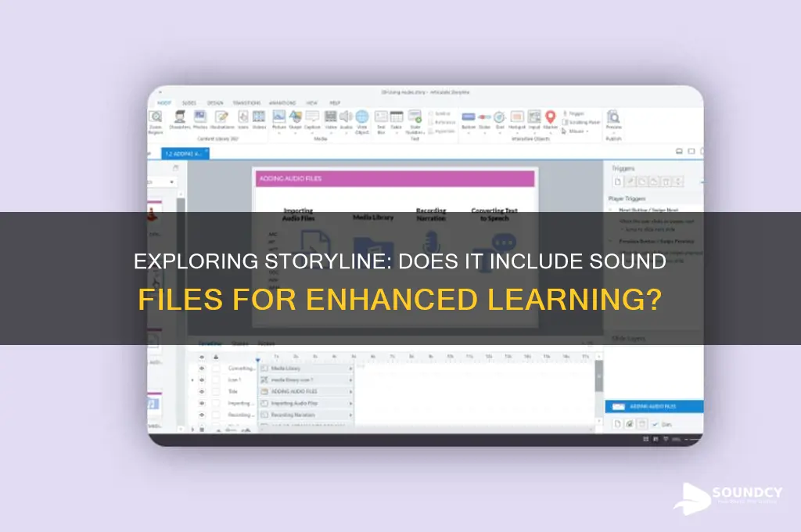Expand the Icon 1 group in timeline
Image resolution: width=801 pixels, height=532 pixels.
(192, 379)
